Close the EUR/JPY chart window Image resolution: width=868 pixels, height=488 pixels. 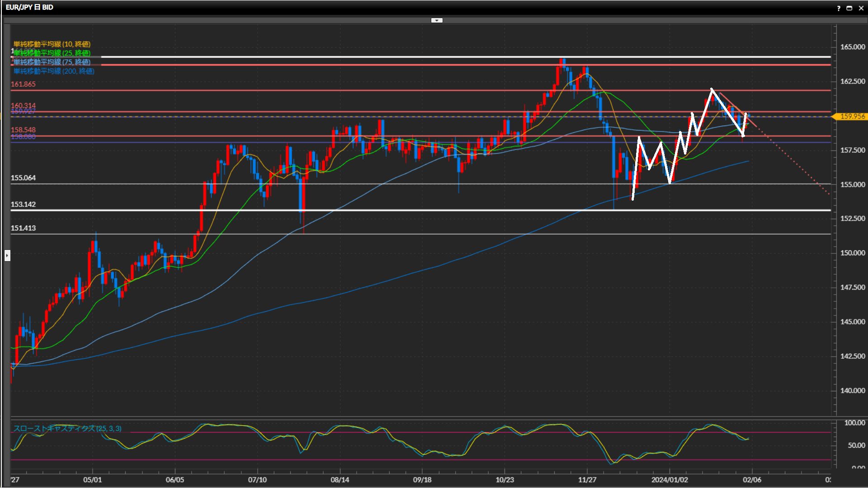[861, 8]
